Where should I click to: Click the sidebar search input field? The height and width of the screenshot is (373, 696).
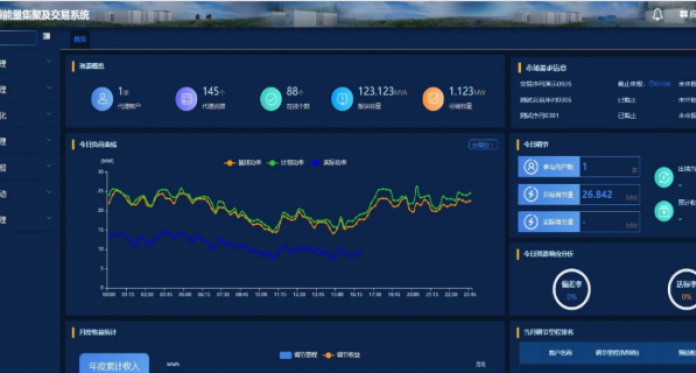click(18, 38)
